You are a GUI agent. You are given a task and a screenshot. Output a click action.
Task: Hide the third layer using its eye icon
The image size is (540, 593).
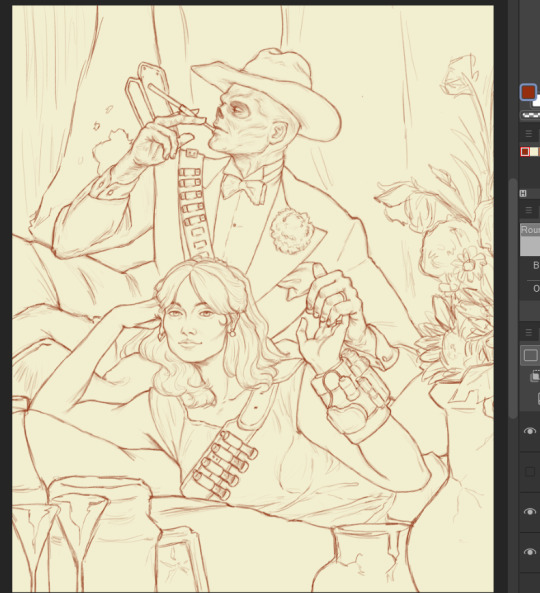coord(530,512)
